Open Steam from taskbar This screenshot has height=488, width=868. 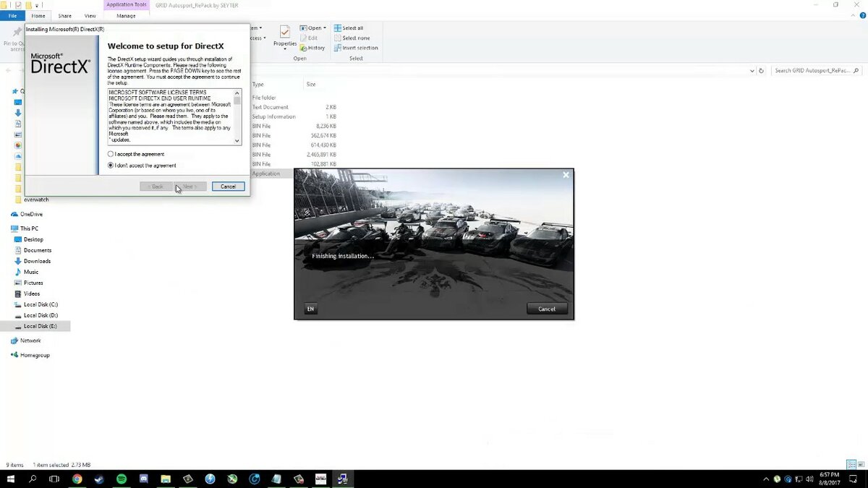tap(99, 479)
